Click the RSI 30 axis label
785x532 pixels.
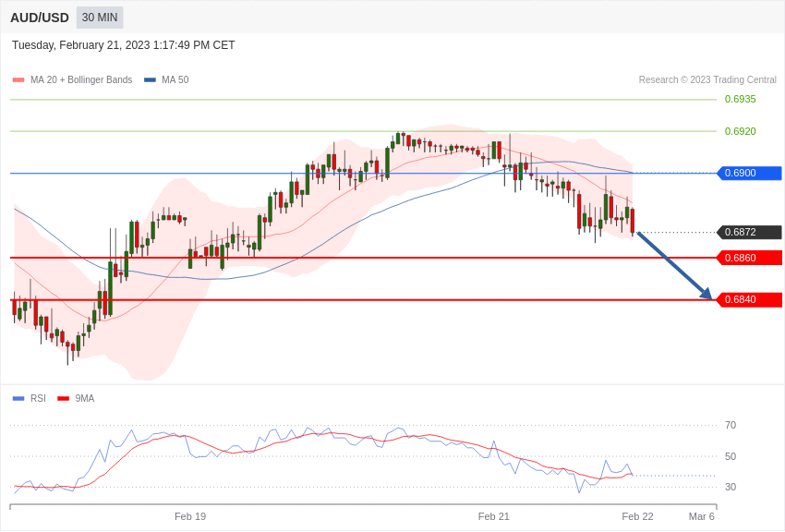tap(731, 487)
